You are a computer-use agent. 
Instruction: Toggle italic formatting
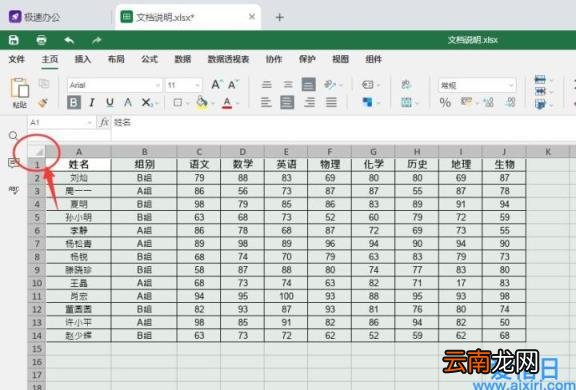pos(92,102)
